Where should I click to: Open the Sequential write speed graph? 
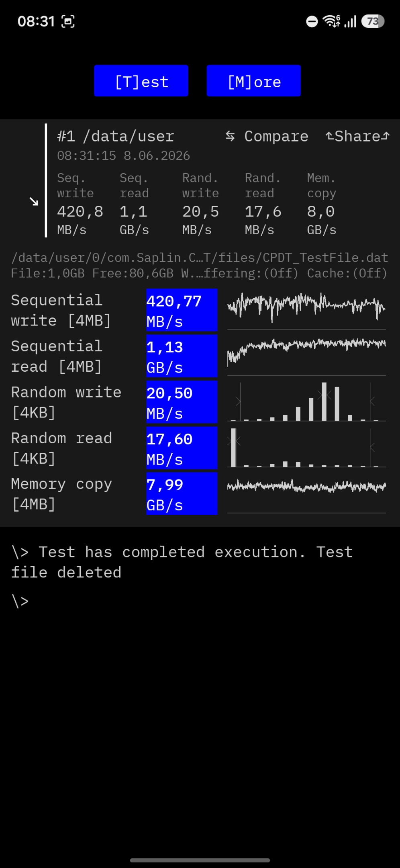tap(306, 310)
